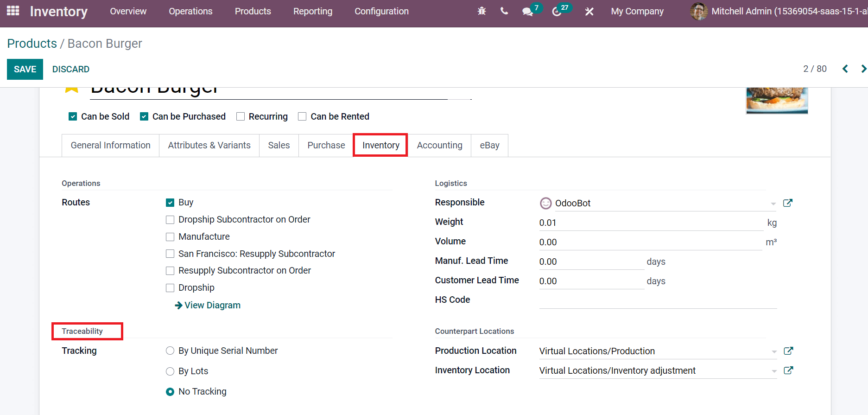Open the Products menu dropdown
Image resolution: width=868 pixels, height=415 pixels.
253,11
